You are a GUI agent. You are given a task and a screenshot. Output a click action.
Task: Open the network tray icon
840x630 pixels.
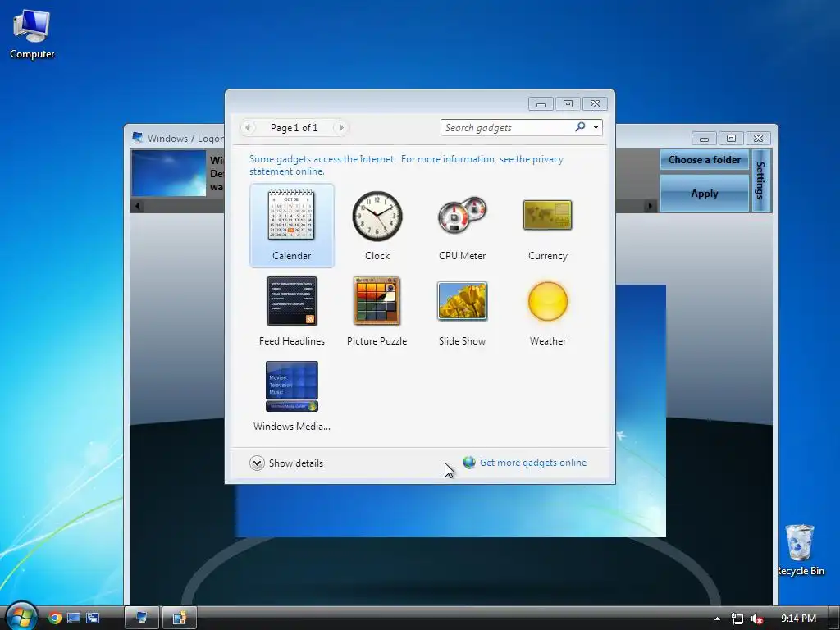737,619
